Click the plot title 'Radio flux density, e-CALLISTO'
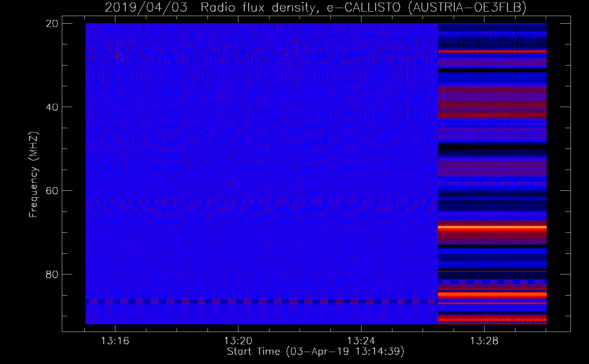Image resolution: width=589 pixels, height=364 pixels. point(300,7)
